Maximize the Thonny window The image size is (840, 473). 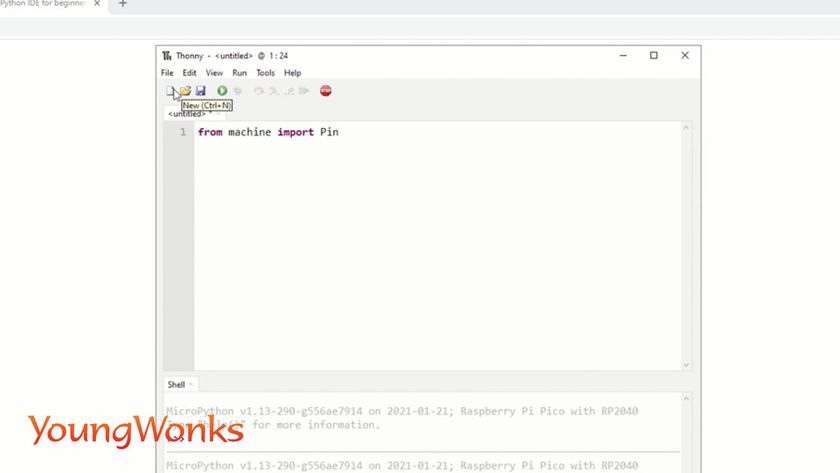click(654, 56)
